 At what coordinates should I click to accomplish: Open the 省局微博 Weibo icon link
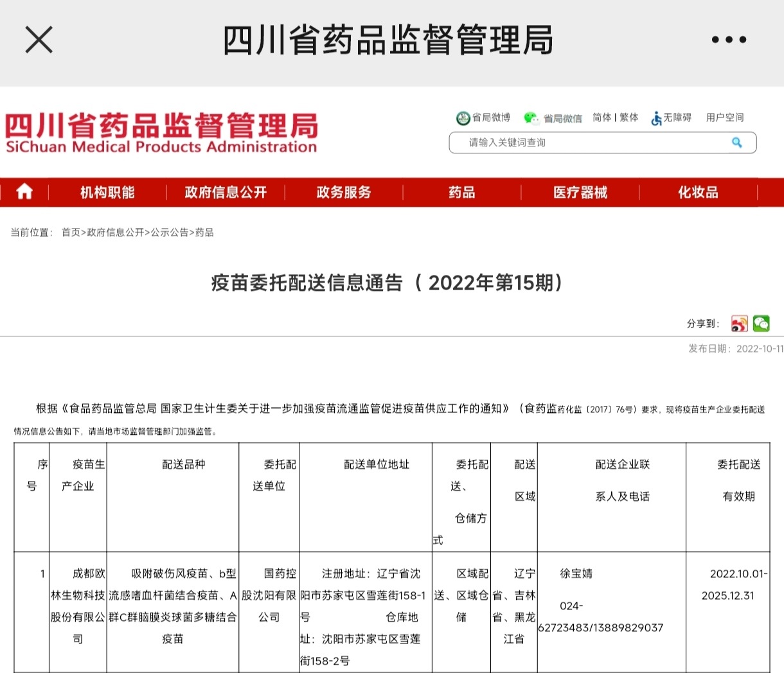463,118
